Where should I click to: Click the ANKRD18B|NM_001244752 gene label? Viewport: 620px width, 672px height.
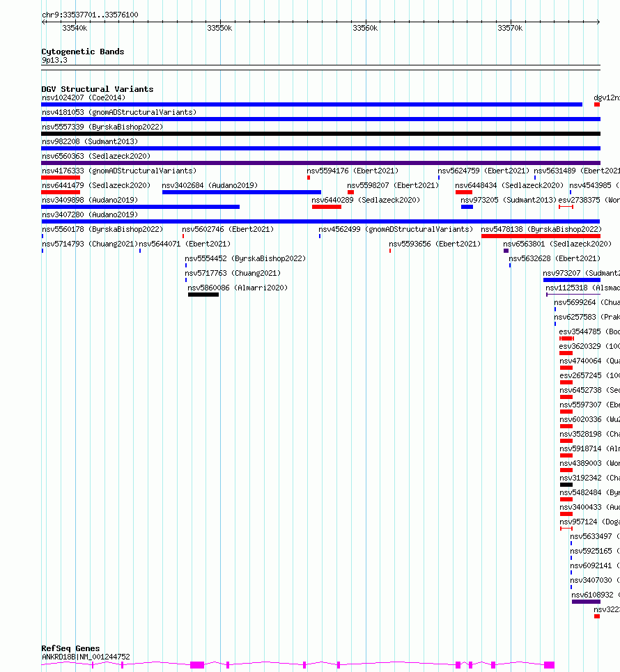[x=86, y=657]
